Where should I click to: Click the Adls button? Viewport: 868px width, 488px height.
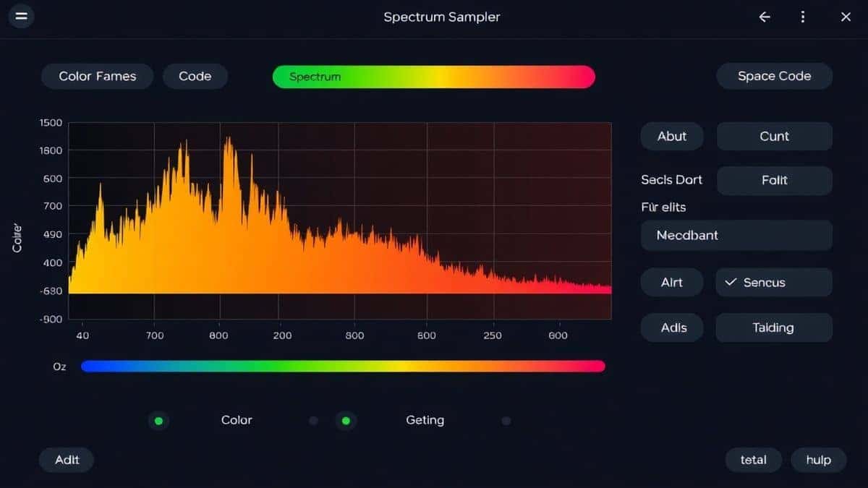(x=673, y=328)
